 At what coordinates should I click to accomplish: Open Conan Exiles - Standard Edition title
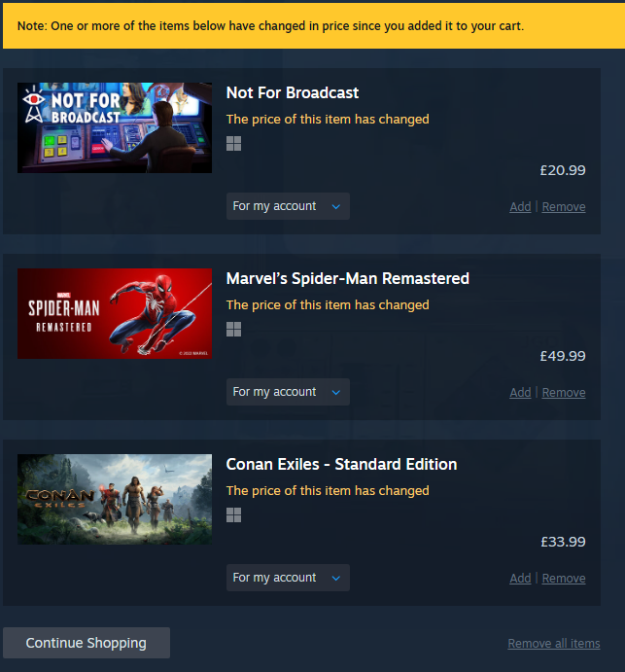[x=341, y=464]
